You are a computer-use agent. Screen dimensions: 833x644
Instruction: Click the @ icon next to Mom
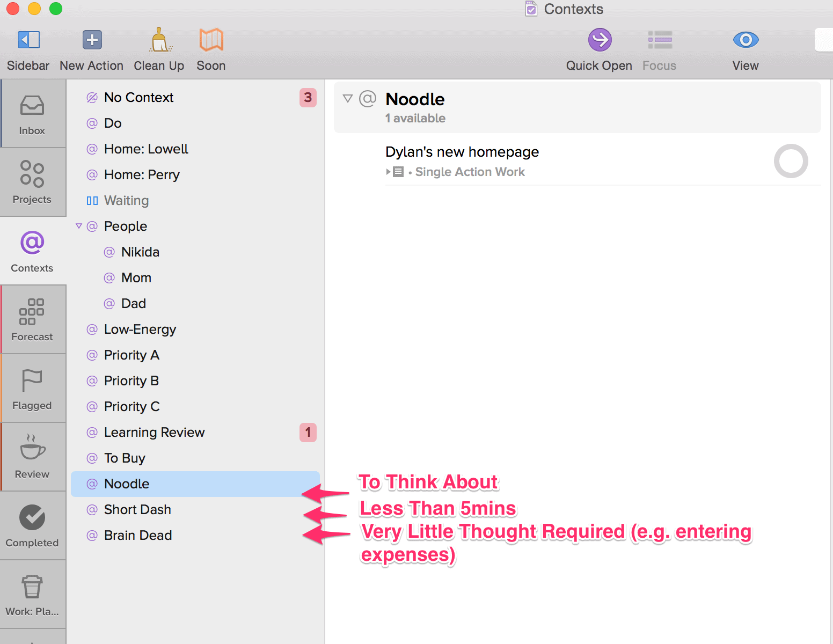click(109, 278)
